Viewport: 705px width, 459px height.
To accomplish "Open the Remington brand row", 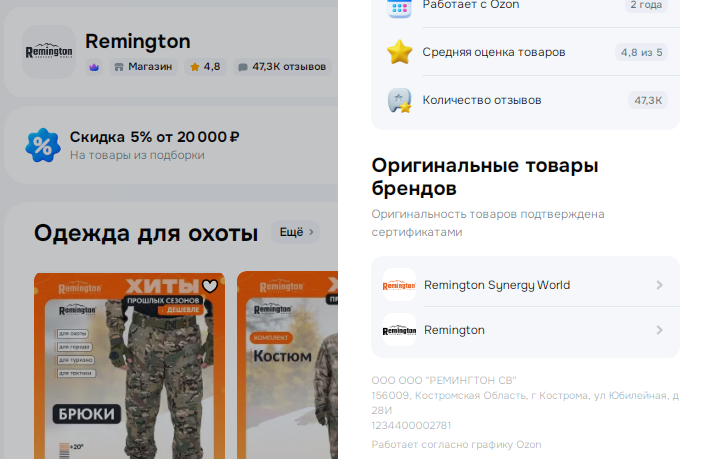I will (x=525, y=330).
